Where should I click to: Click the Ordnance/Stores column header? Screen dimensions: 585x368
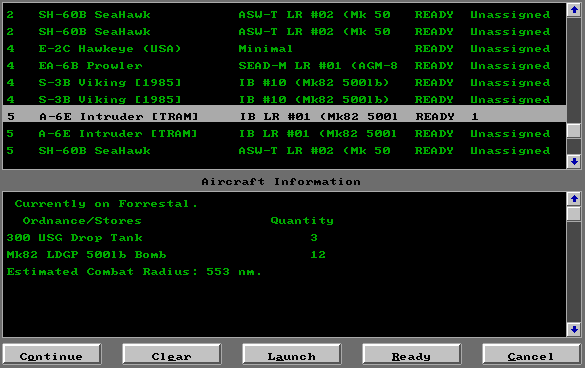tap(82, 221)
